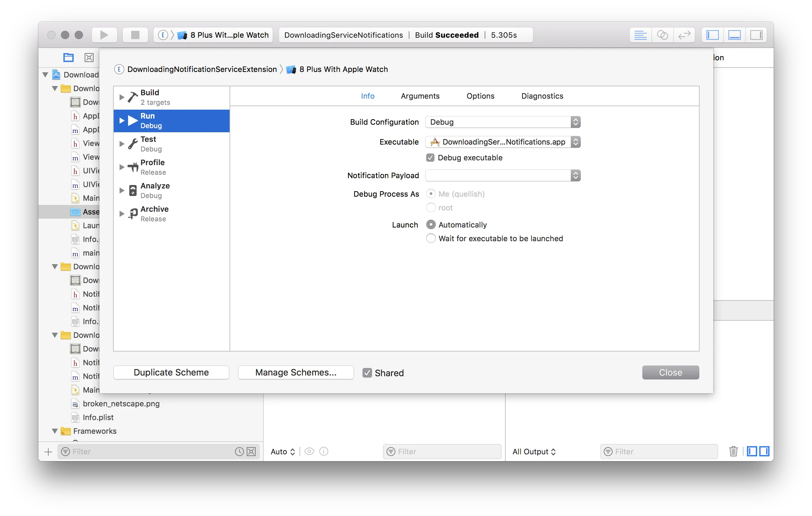The height and width of the screenshot is (516, 812).
Task: Toggle the navigator pane visibility
Action: (x=712, y=35)
